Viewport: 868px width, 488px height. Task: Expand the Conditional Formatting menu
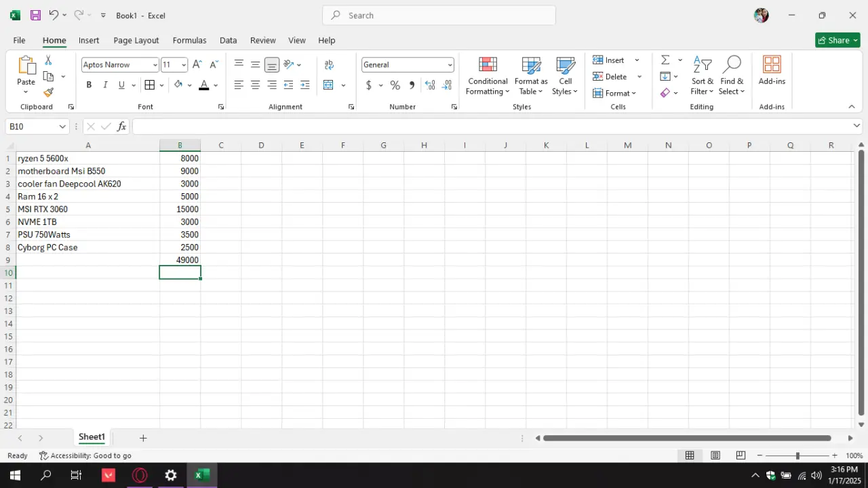[488, 76]
